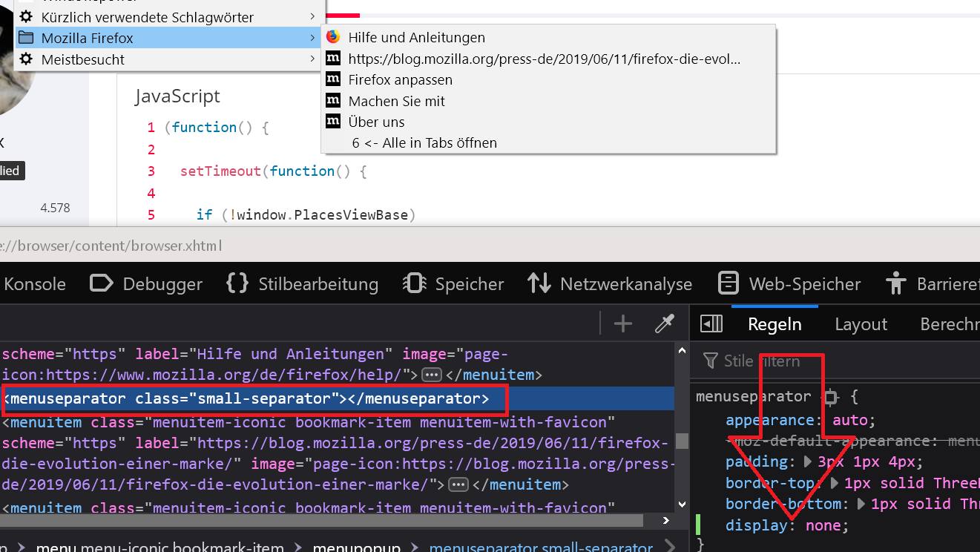The image size is (980, 552).
Task: Expand the padding shorthand property
Action: click(x=809, y=462)
